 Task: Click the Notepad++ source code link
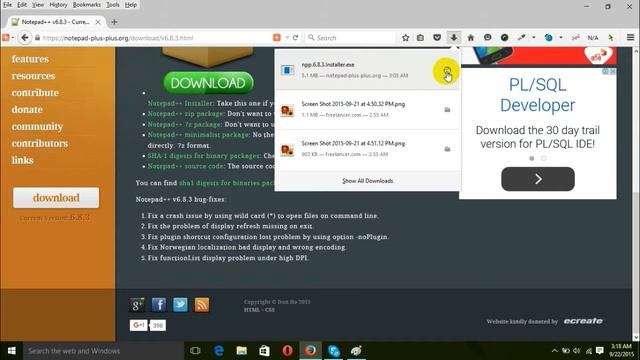pos(186,166)
